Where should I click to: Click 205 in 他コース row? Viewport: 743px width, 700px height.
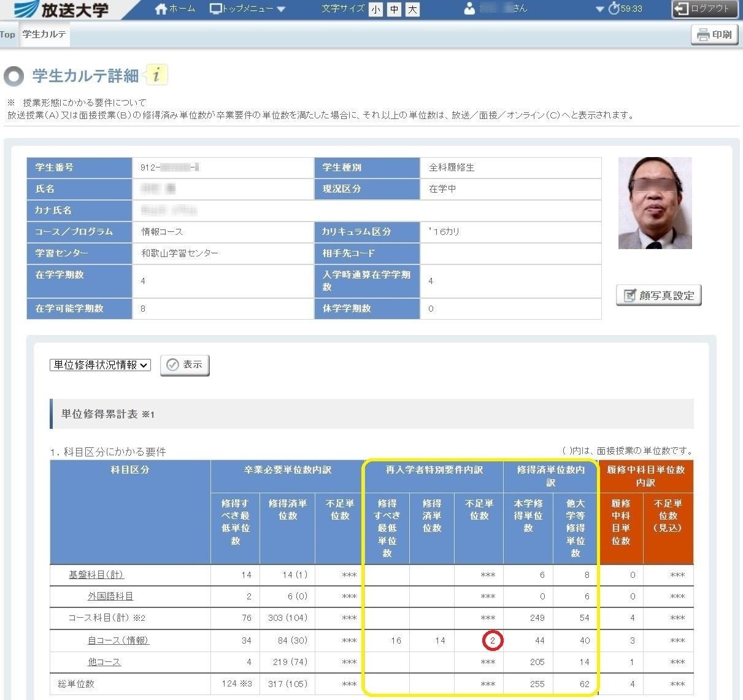point(537,662)
